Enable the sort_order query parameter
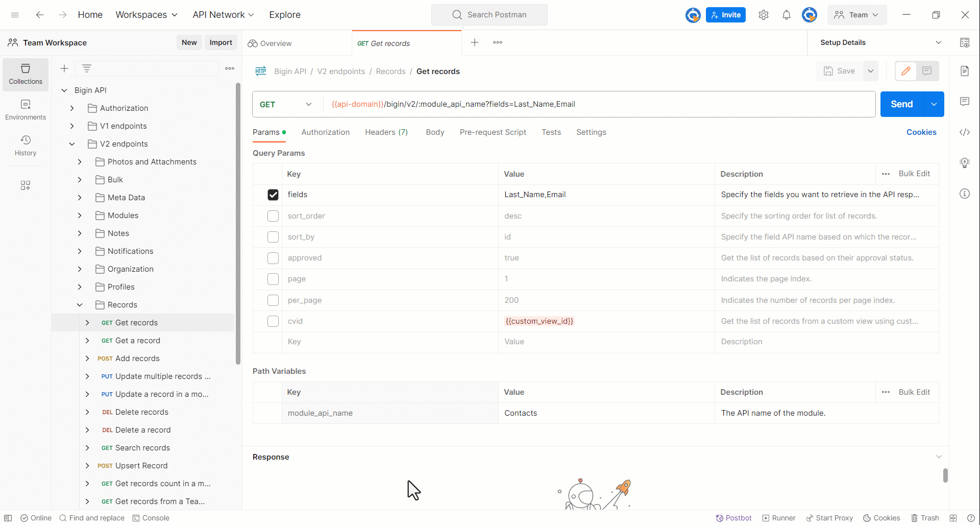The image size is (980, 525). click(x=273, y=216)
